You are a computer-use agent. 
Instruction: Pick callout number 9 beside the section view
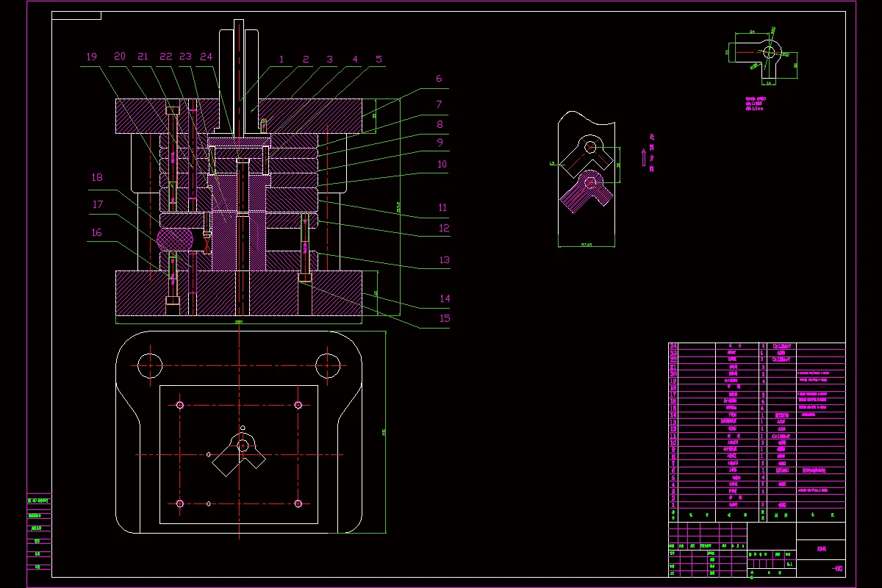(440, 143)
